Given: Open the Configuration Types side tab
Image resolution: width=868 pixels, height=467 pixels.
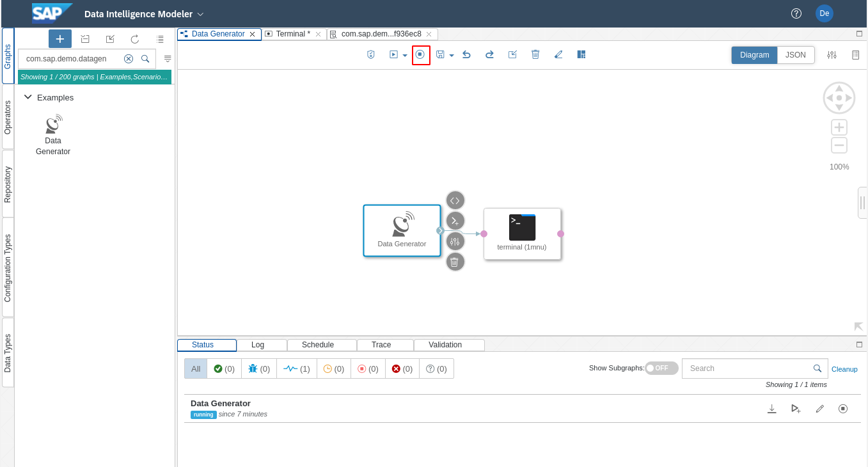Looking at the screenshot, I should pyautogui.click(x=8, y=267).
